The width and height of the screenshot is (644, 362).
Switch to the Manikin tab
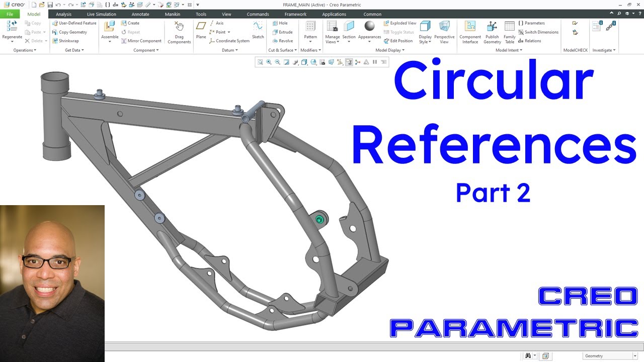click(x=173, y=14)
